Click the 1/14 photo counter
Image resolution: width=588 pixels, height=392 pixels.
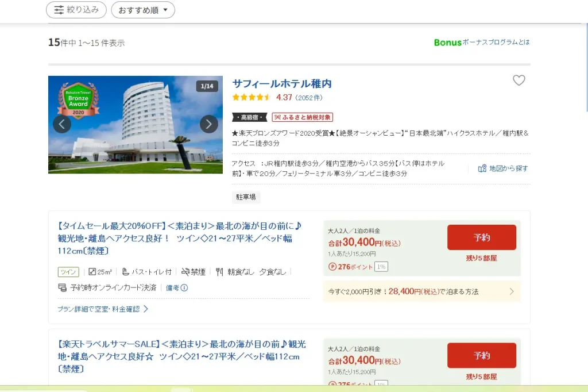[207, 86]
